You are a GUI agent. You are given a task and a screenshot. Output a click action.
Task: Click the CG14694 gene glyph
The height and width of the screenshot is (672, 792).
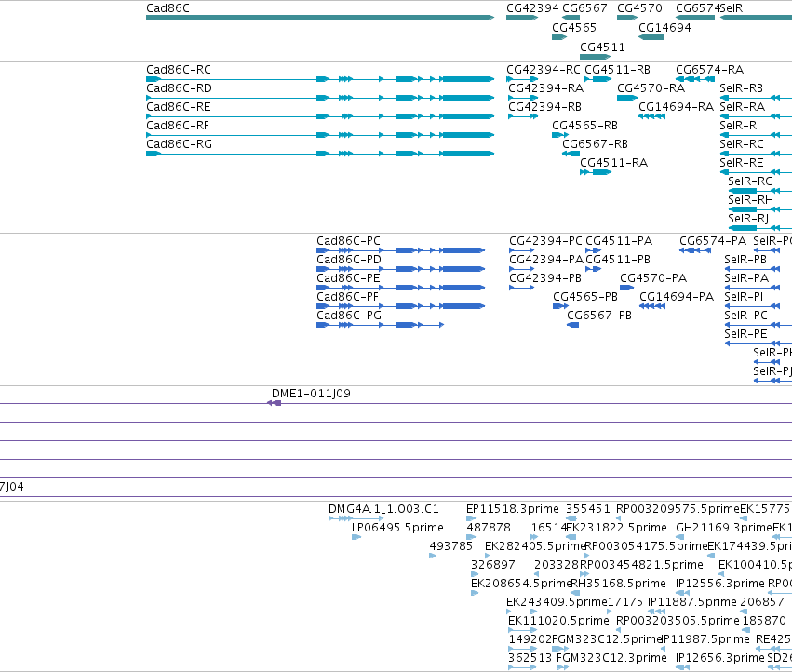[x=651, y=37]
